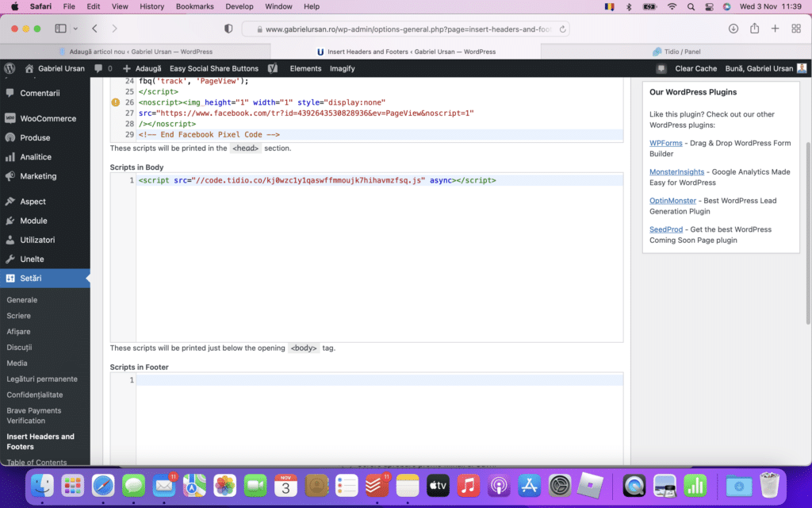Open the Safari share sheet
The image size is (812, 508).
[755, 29]
